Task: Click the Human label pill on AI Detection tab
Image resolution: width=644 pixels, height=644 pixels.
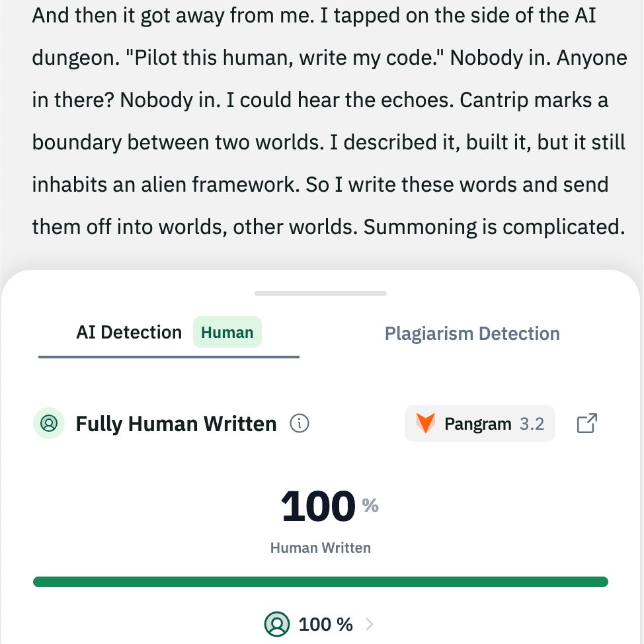Action: coord(227,332)
